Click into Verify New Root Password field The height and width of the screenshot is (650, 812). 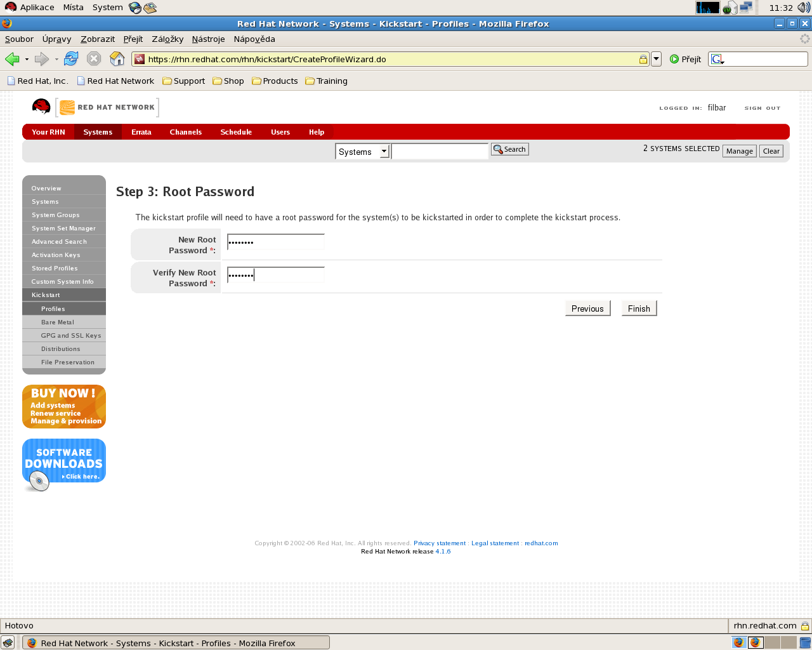click(x=275, y=275)
